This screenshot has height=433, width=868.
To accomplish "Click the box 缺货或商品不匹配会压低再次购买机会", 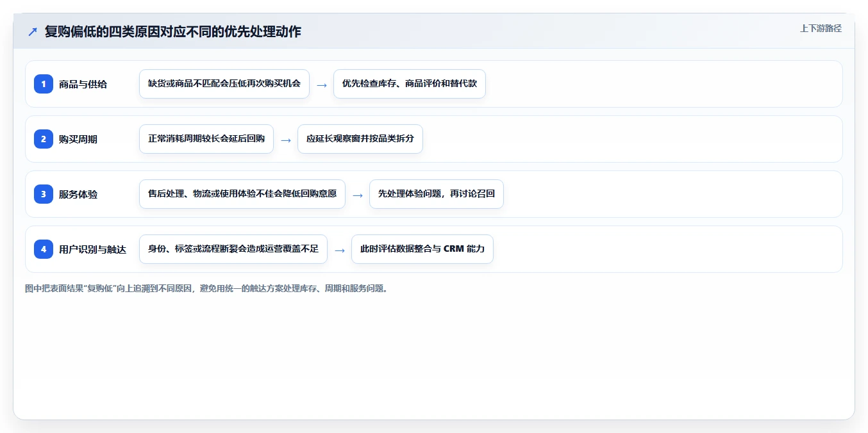I will (224, 84).
